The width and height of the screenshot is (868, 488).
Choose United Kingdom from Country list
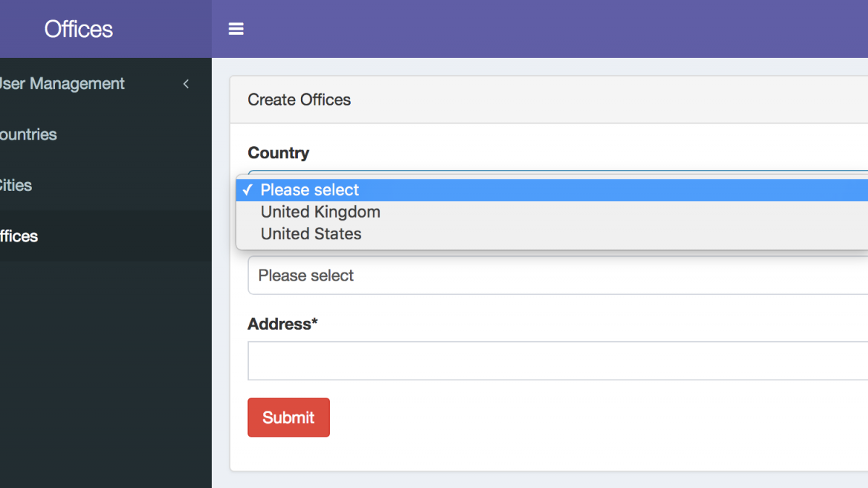click(552, 212)
